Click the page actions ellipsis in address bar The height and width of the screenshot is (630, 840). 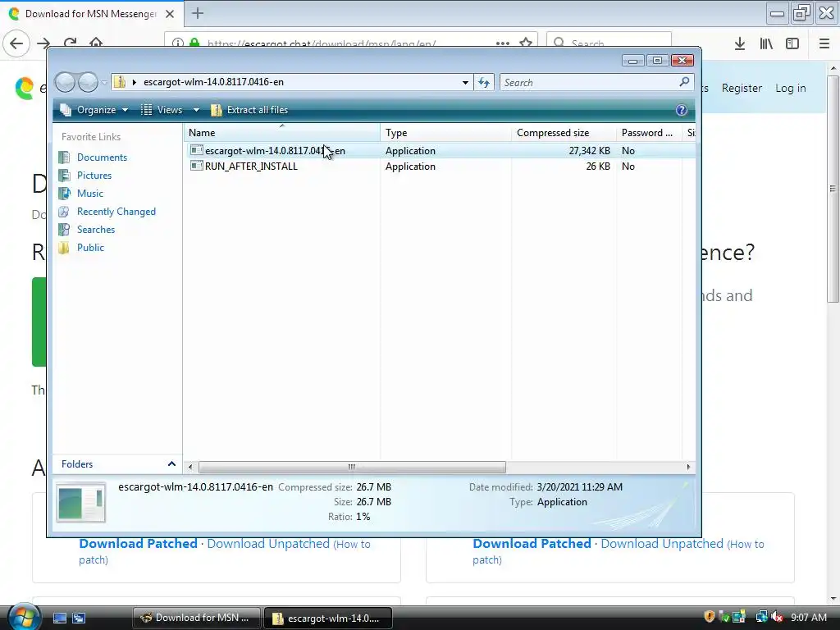click(x=503, y=43)
